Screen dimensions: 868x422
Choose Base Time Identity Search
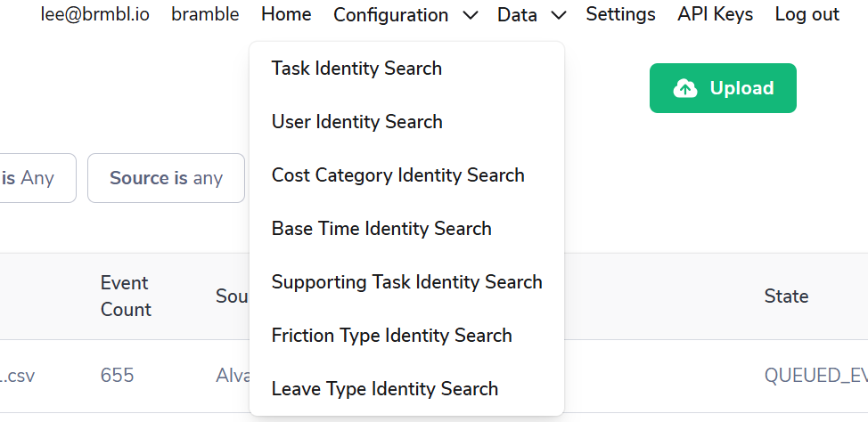[381, 229]
